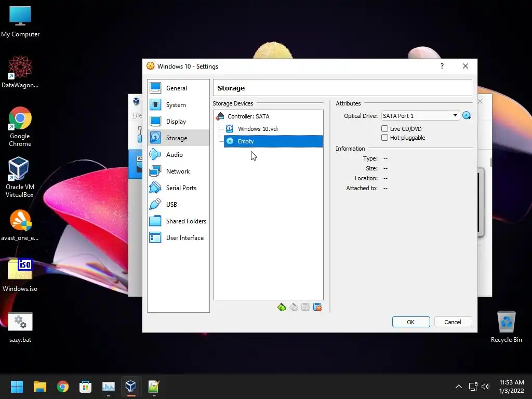Click the sazy.bat desktop file
532x399 pixels.
click(x=20, y=327)
